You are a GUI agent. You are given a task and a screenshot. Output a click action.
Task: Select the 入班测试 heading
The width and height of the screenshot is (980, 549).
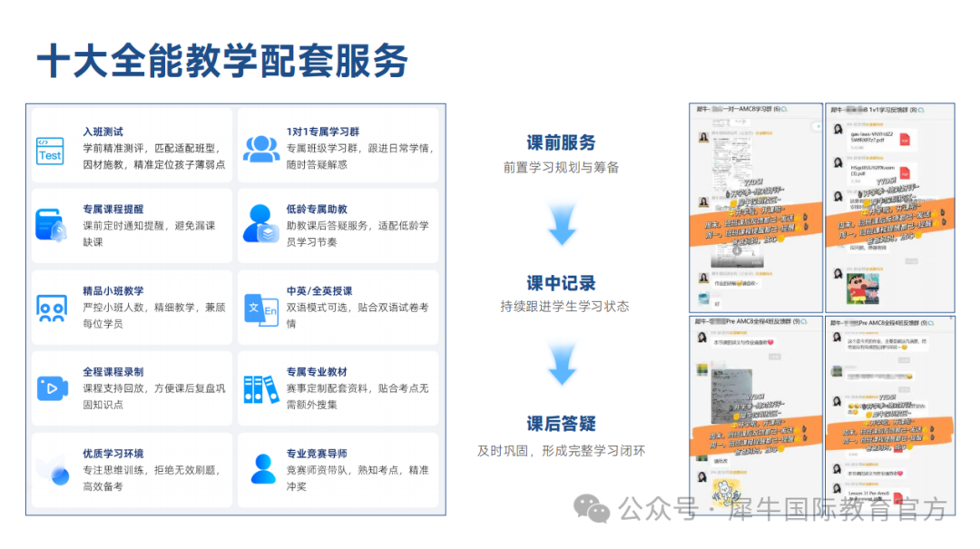103,132
